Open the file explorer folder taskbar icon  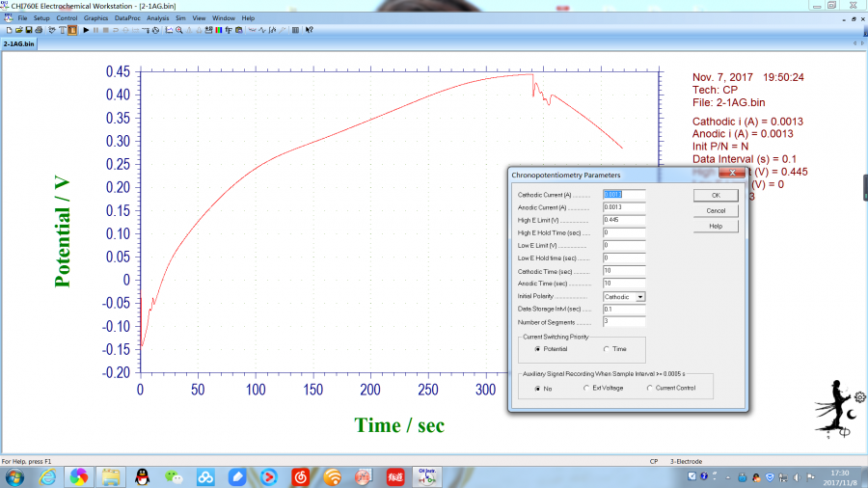111,477
